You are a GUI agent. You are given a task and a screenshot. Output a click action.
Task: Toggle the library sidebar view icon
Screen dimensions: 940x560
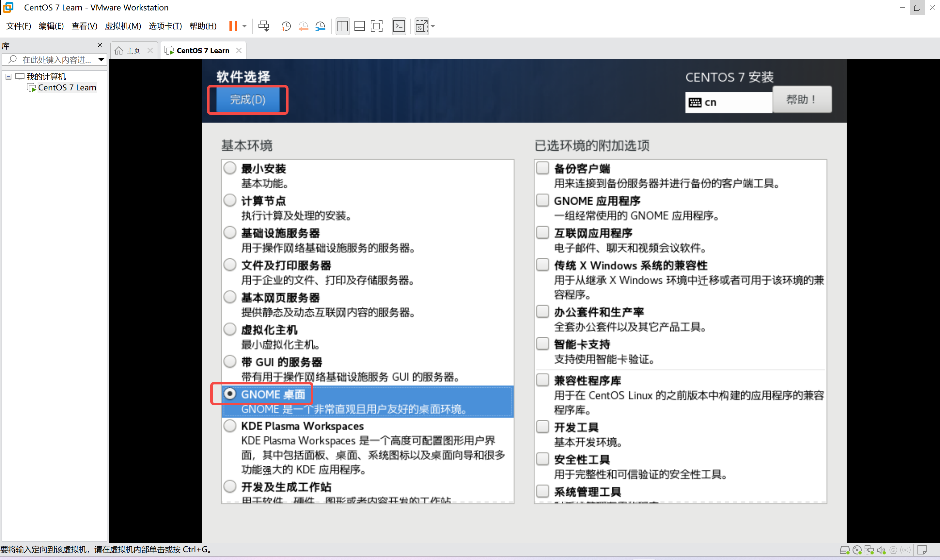click(x=342, y=26)
